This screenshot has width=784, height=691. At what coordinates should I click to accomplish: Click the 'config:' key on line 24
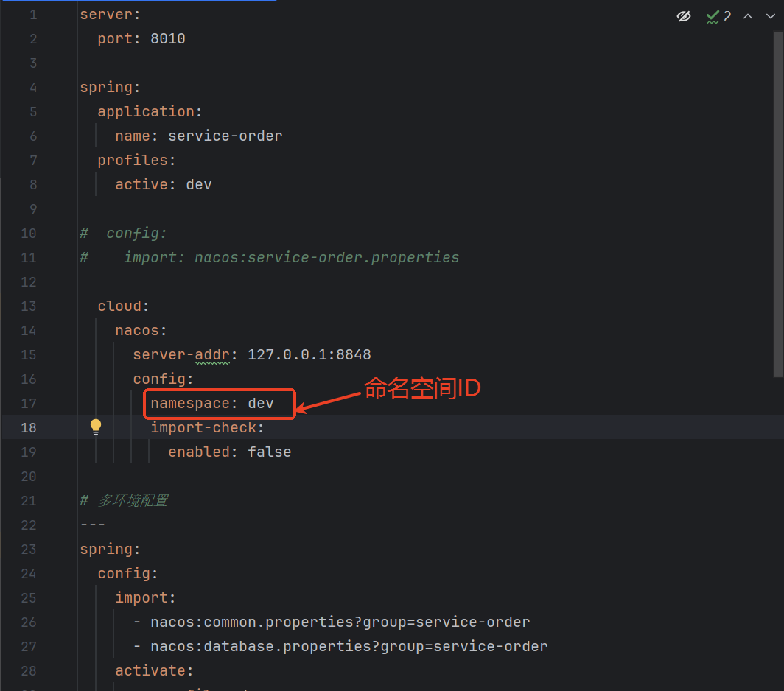128,573
